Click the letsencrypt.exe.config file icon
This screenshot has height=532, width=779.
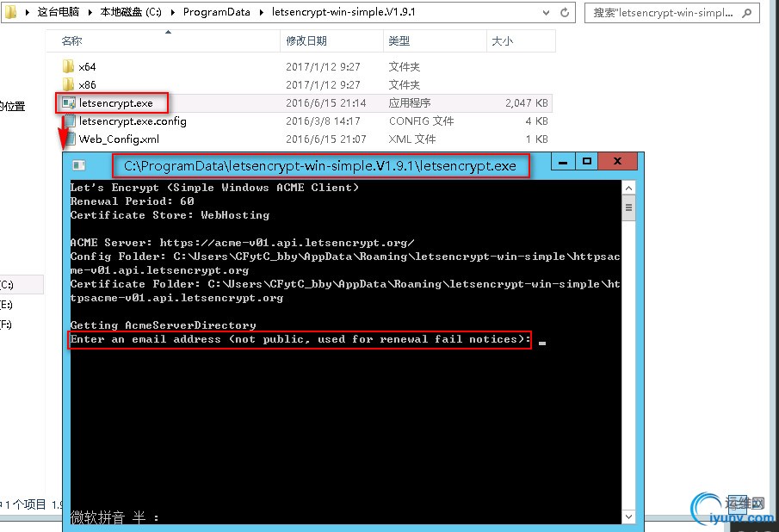click(70, 121)
